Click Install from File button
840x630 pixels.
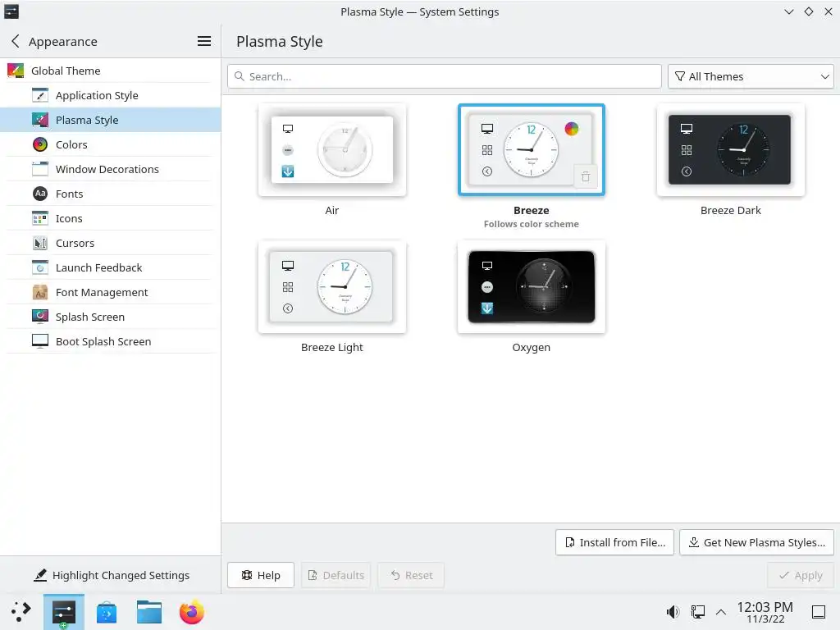coord(614,543)
